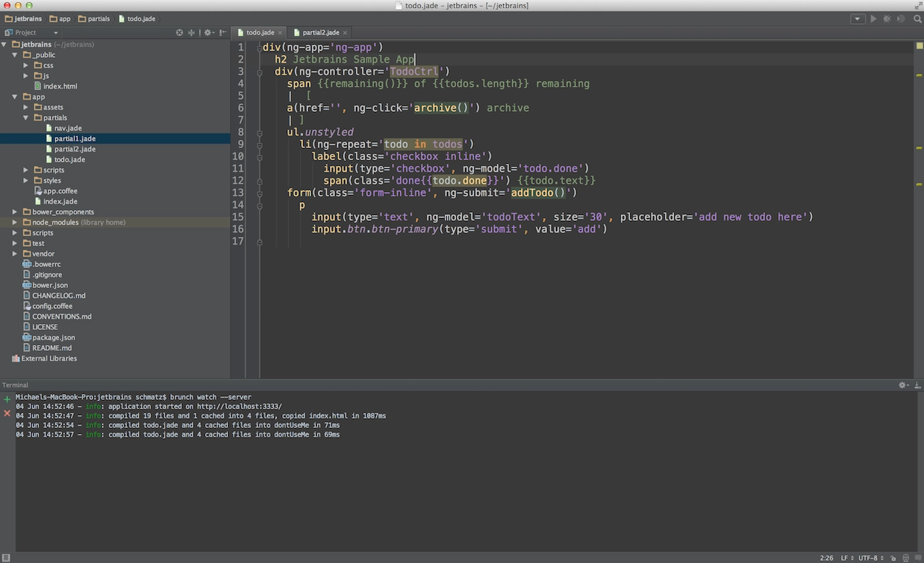
Task: Close the todo.jade editor tab
Action: click(x=281, y=32)
